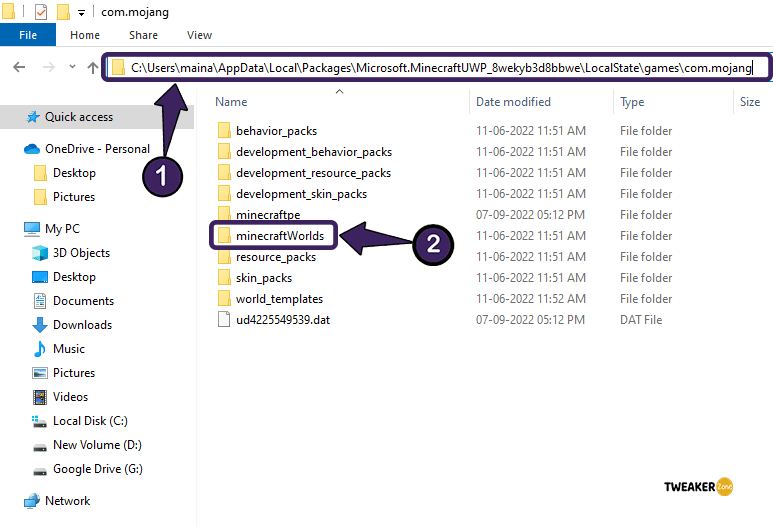Select the development_resource_packs folder name

tap(314, 173)
